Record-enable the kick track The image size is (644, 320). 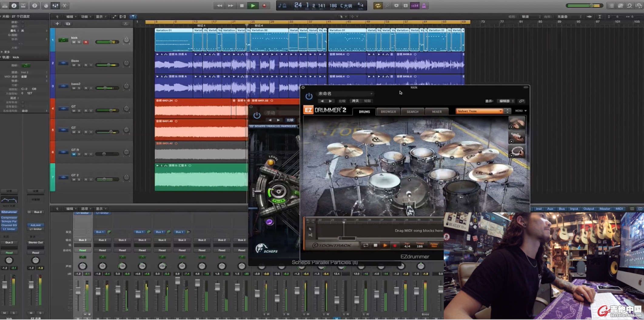pos(86,42)
